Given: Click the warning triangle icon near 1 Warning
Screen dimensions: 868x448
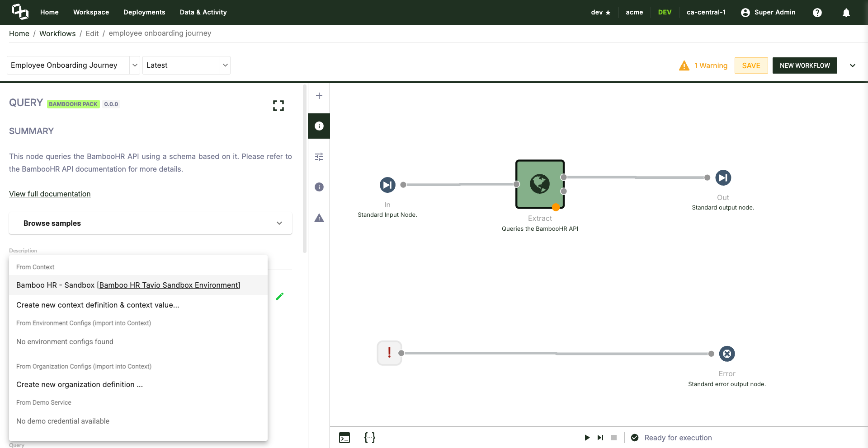Looking at the screenshot, I should pyautogui.click(x=684, y=65).
